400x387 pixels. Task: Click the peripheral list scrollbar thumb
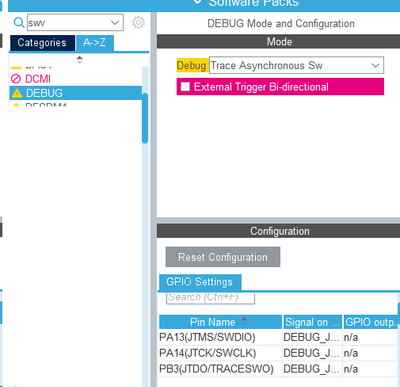(x=145, y=118)
